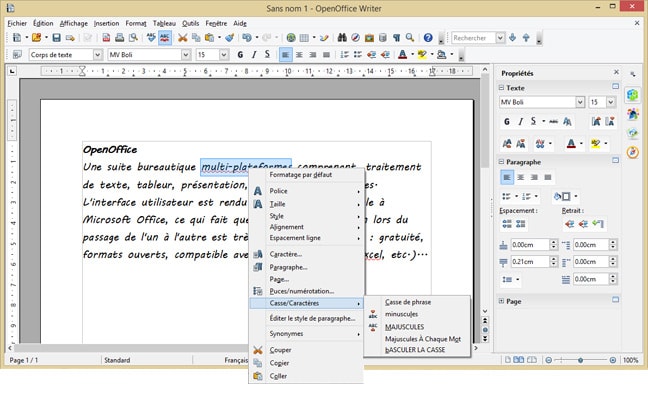Image resolution: width=648 pixels, height=393 pixels.
Task: Open the Navigator compass icon
Action: [x=355, y=38]
